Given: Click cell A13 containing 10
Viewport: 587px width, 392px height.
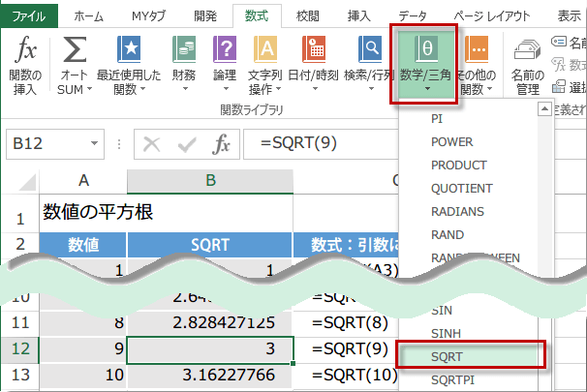Looking at the screenshot, I should [83, 376].
